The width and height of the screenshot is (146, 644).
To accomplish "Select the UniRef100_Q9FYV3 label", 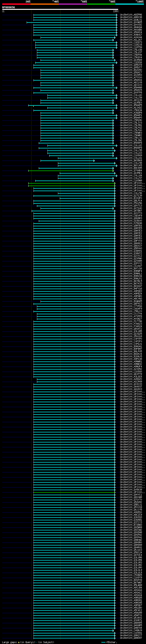I will (x=131, y=241).
